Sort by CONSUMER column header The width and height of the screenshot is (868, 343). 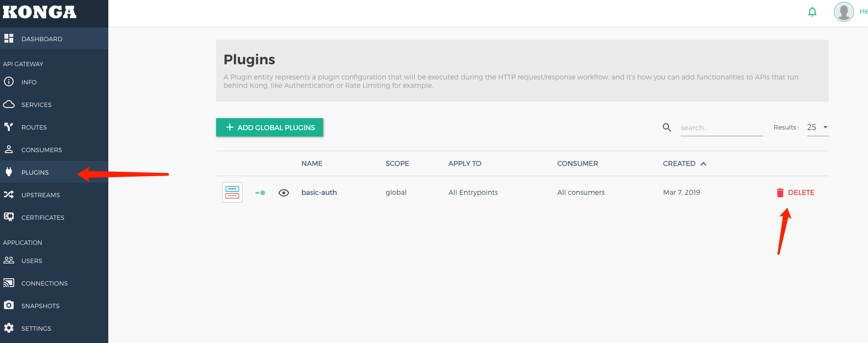tap(577, 163)
